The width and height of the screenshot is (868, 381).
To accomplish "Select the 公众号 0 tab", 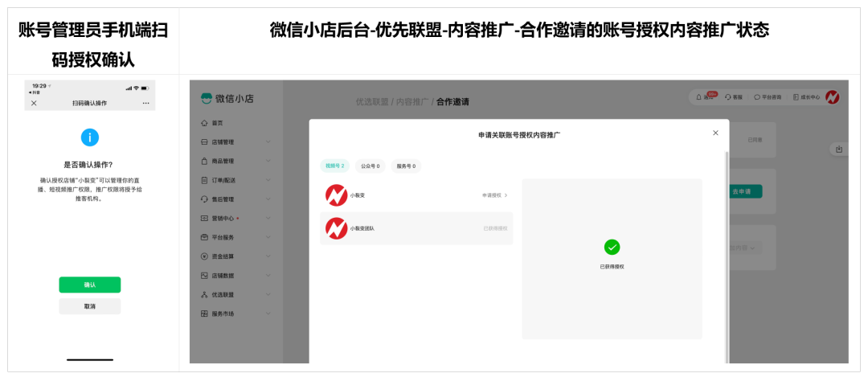I will pos(371,166).
